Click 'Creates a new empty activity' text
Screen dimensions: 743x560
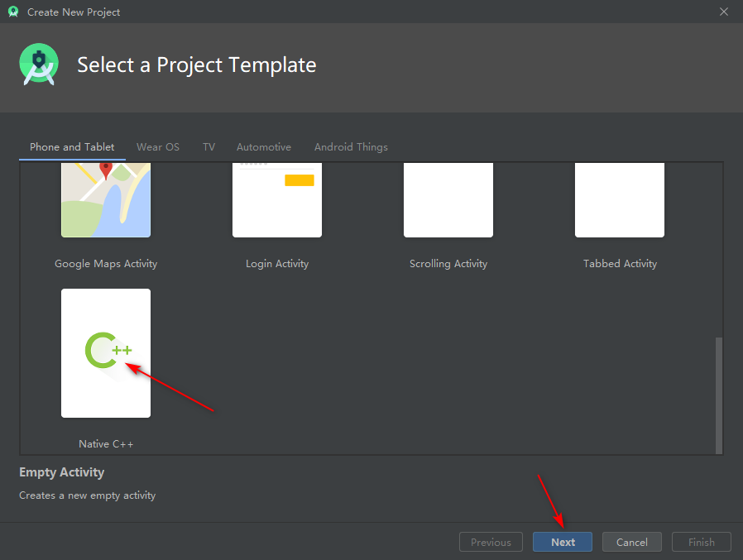[87, 495]
